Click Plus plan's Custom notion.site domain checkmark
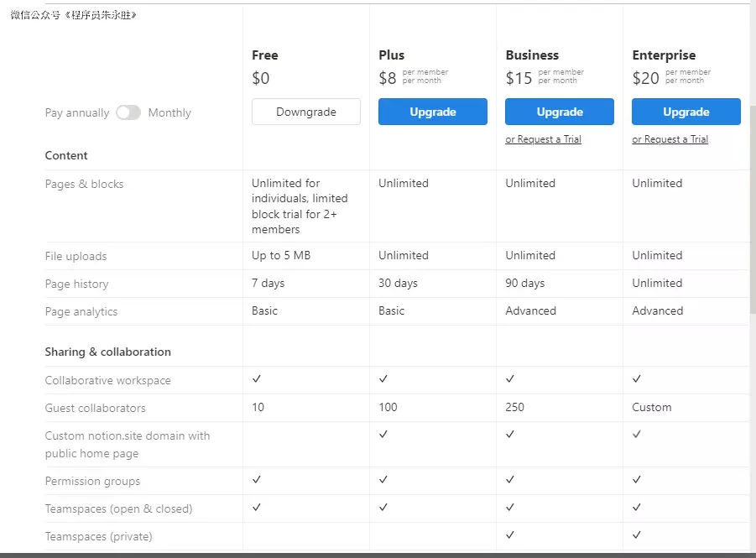 [383, 435]
